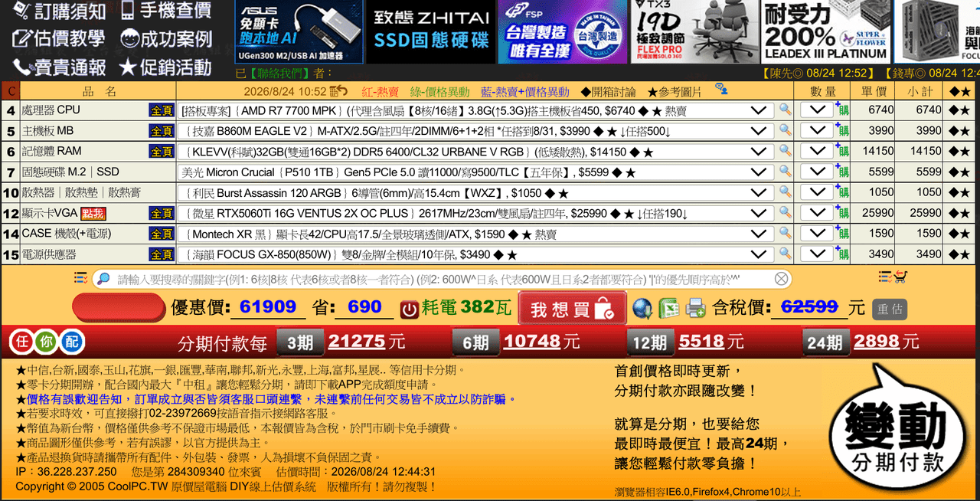This screenshot has height=501, width=980.
Task: Click the magnifier icon in the 主機板 MB row
Action: (x=786, y=130)
